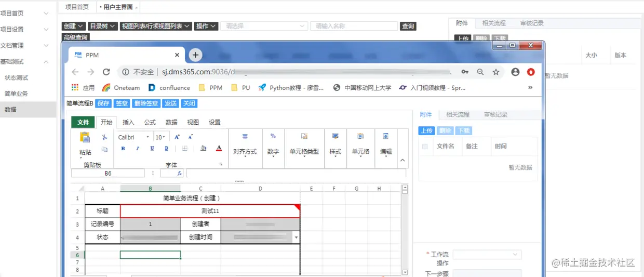Bookmark this page with star icon
This screenshot has height=277, width=644.
point(496,72)
